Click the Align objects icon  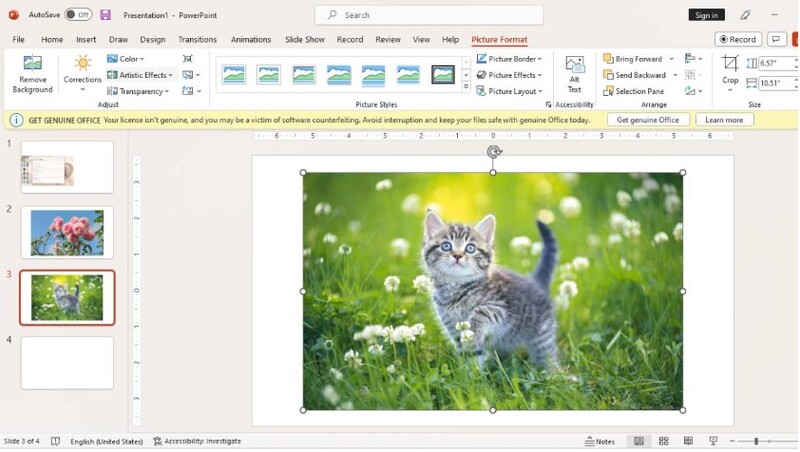[693, 59]
